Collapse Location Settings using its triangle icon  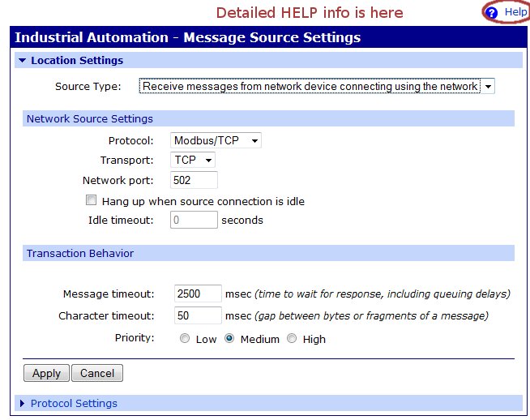[x=23, y=61]
